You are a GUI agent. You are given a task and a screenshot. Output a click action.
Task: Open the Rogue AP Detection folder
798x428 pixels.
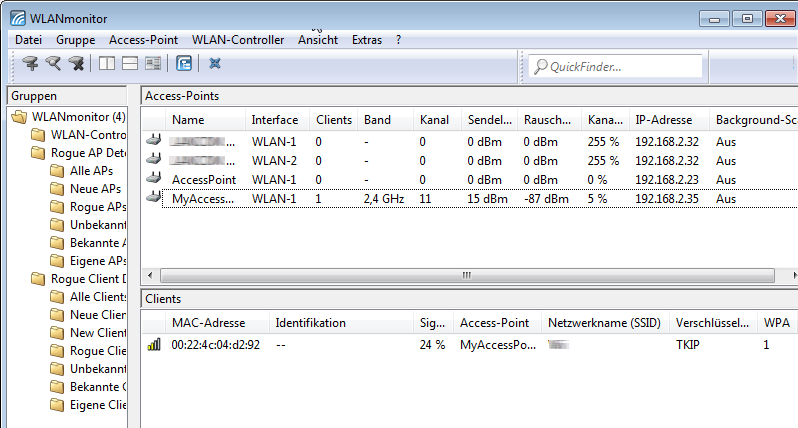[88, 153]
